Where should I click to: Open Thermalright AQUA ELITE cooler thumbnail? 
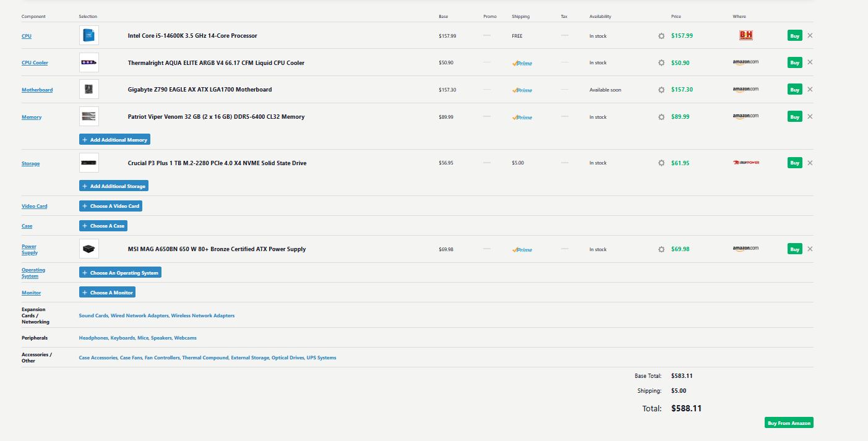click(x=89, y=62)
